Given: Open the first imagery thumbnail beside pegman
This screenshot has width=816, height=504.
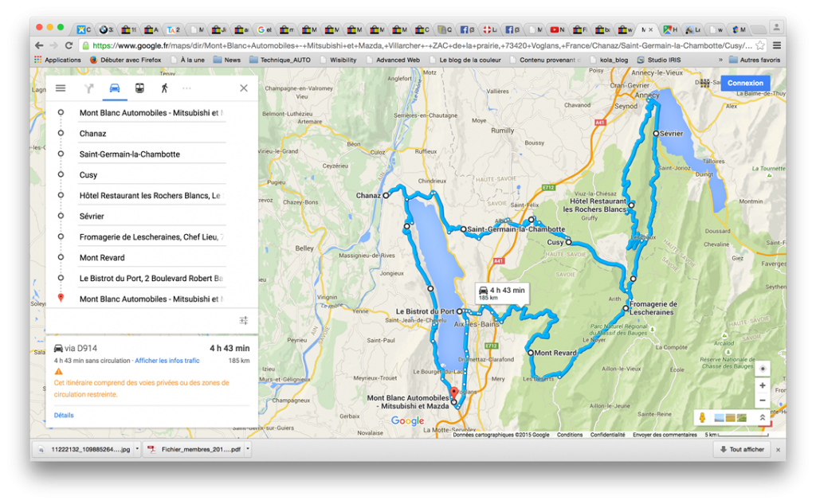Looking at the screenshot, I should tap(720, 418).
